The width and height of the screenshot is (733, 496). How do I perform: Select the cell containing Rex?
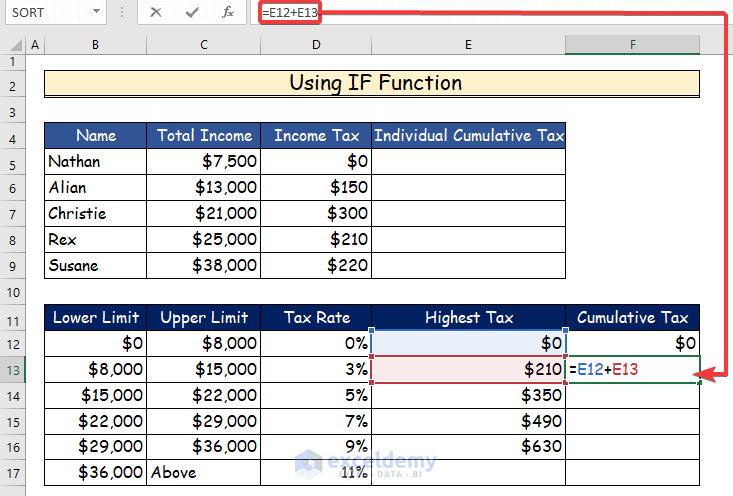pos(95,240)
